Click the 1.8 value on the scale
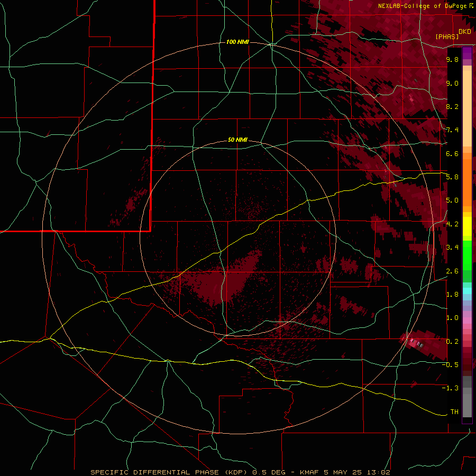 pos(452,295)
